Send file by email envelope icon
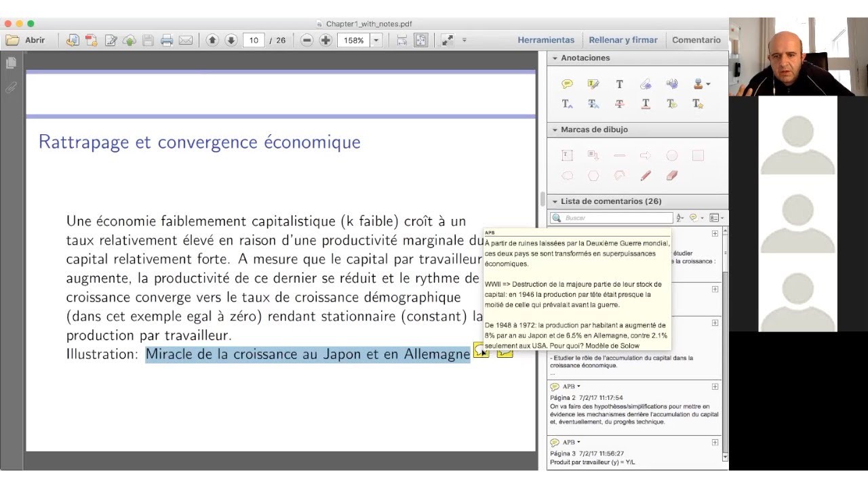 click(186, 40)
